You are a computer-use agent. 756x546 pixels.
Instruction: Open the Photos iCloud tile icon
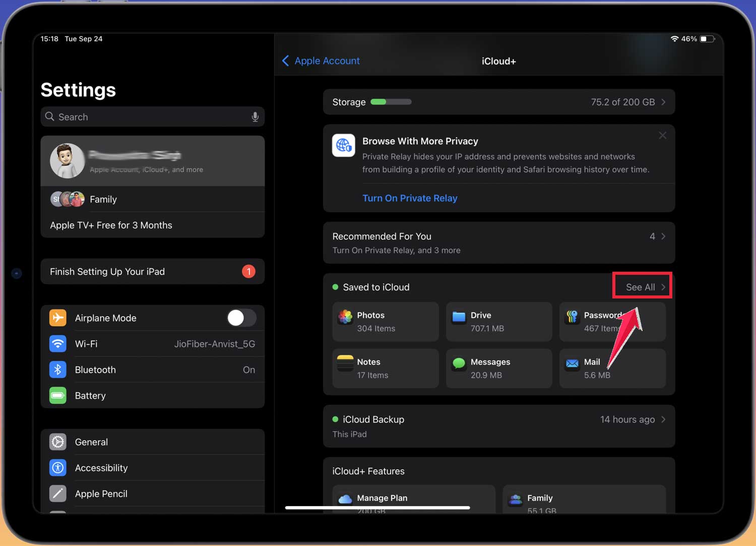(345, 317)
